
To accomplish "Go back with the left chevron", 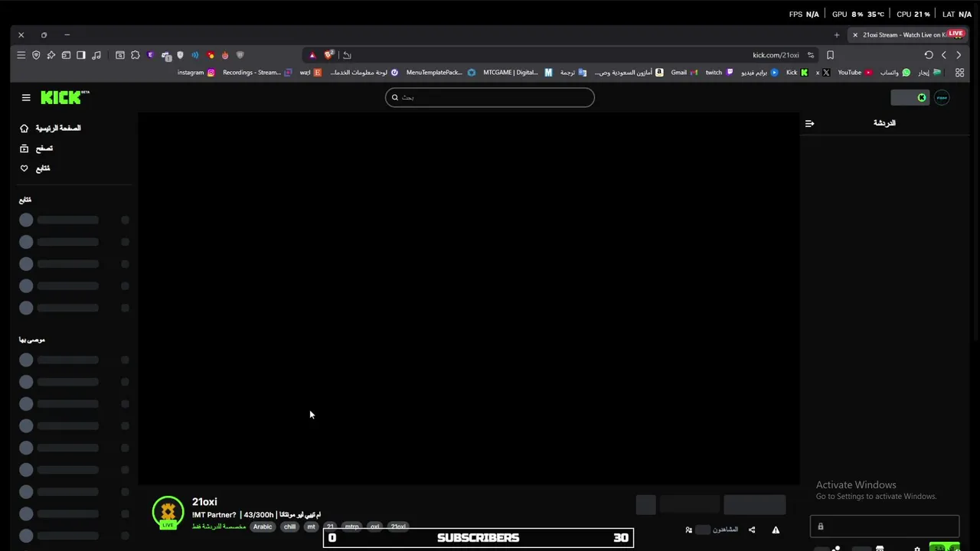I will pyautogui.click(x=944, y=55).
